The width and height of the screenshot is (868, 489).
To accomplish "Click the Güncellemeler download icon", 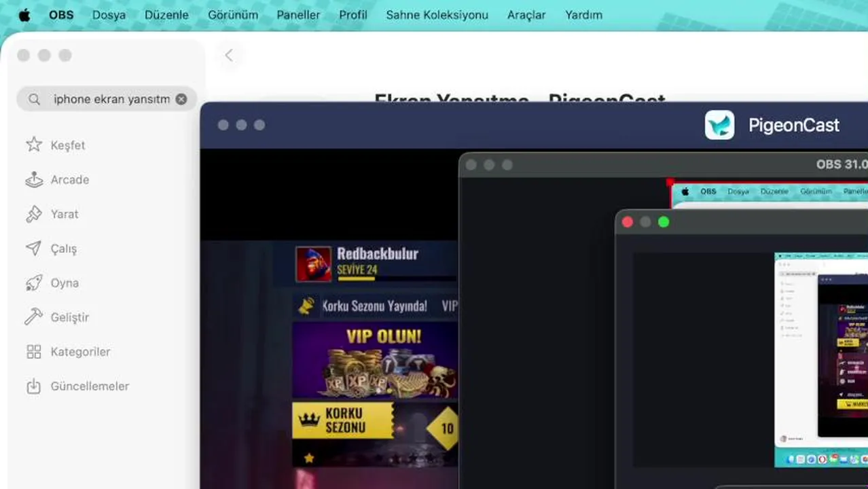I will point(34,386).
